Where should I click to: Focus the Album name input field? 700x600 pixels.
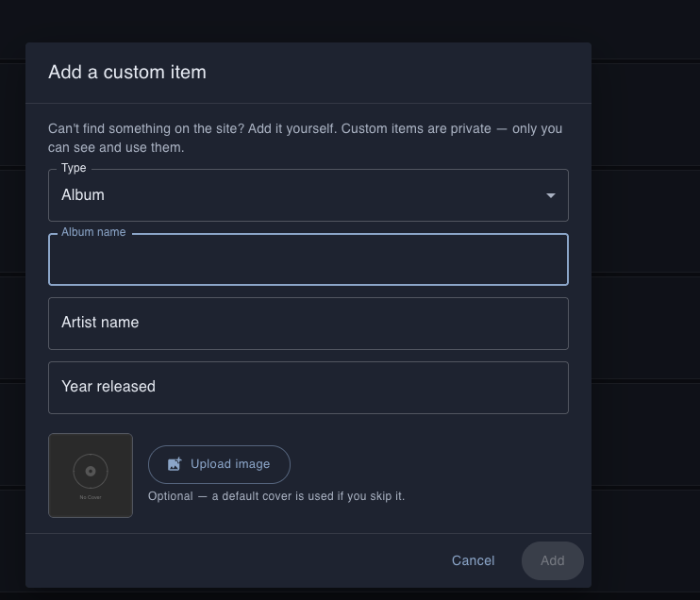308,259
